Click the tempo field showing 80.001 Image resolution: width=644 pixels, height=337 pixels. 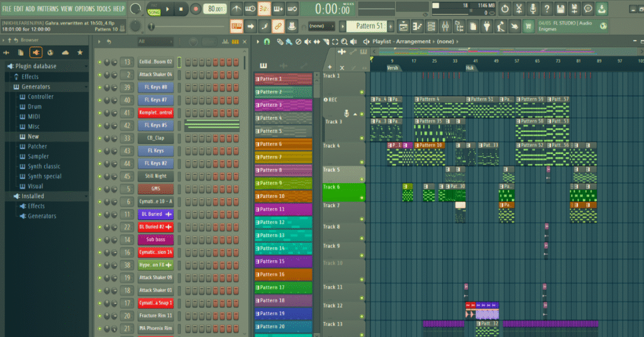click(215, 9)
